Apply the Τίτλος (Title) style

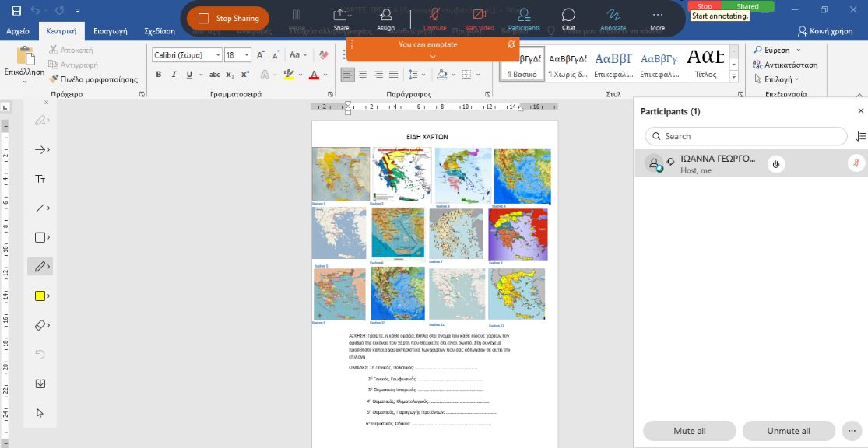click(705, 64)
